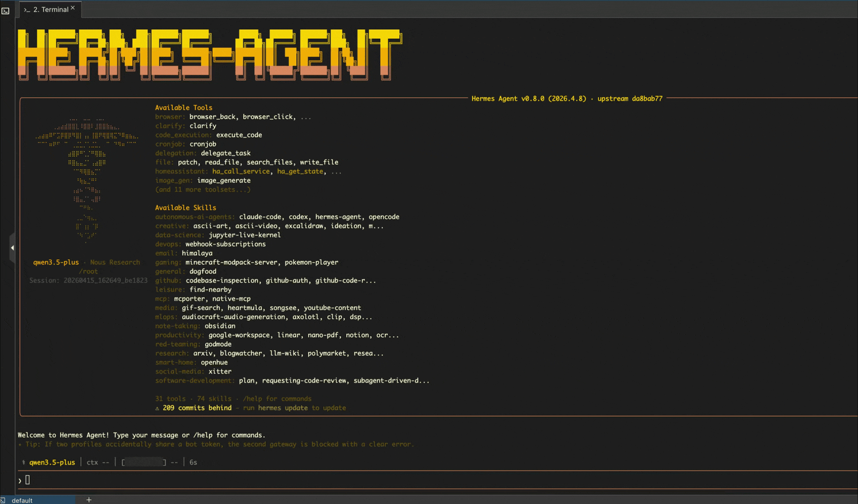
Task: Click "xitter" social-media skill
Action: tap(220, 372)
